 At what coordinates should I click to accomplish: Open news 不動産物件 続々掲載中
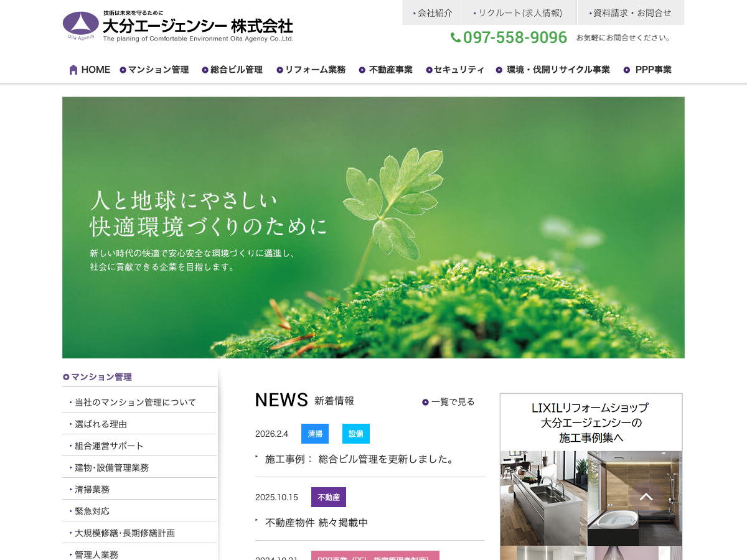[x=316, y=523]
